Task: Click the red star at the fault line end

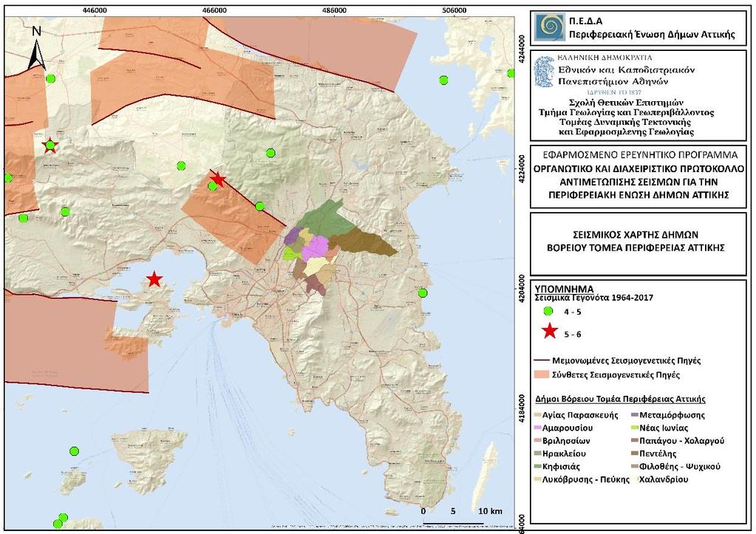Action: (x=218, y=179)
